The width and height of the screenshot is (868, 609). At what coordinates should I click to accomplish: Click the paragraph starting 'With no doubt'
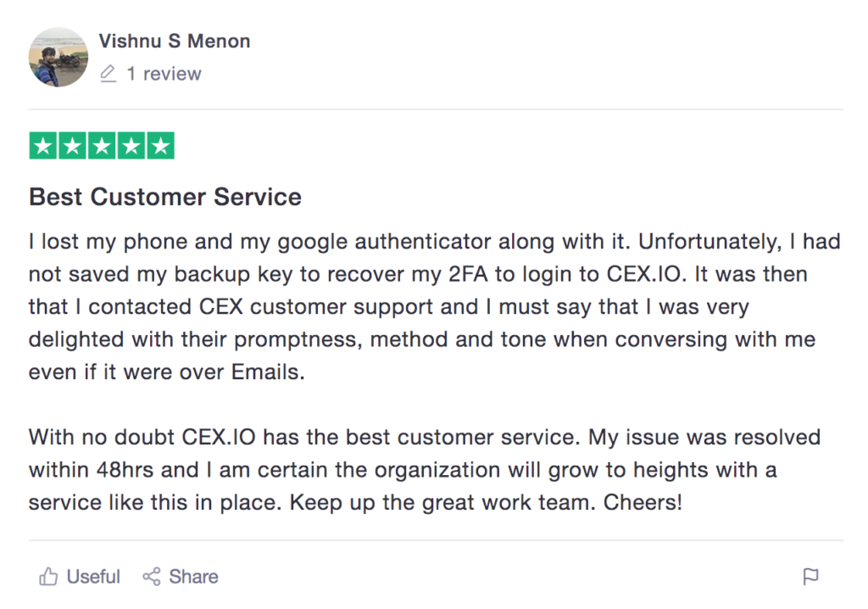click(425, 470)
